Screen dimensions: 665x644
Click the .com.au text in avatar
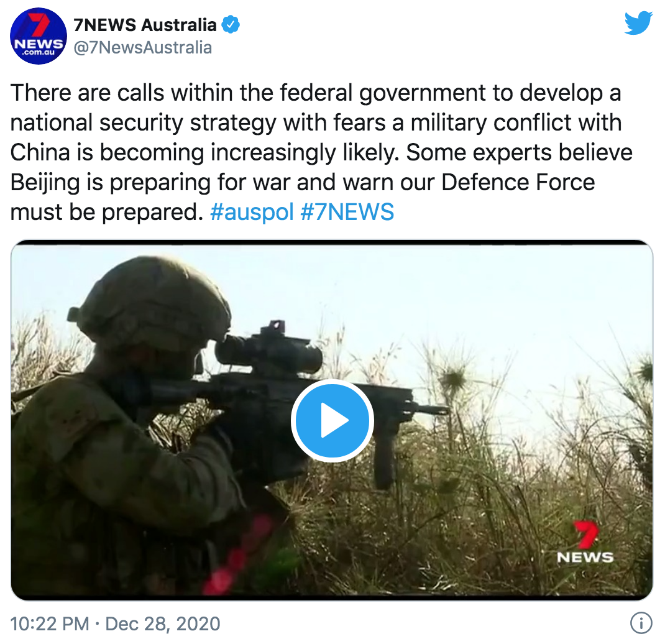click(38, 53)
